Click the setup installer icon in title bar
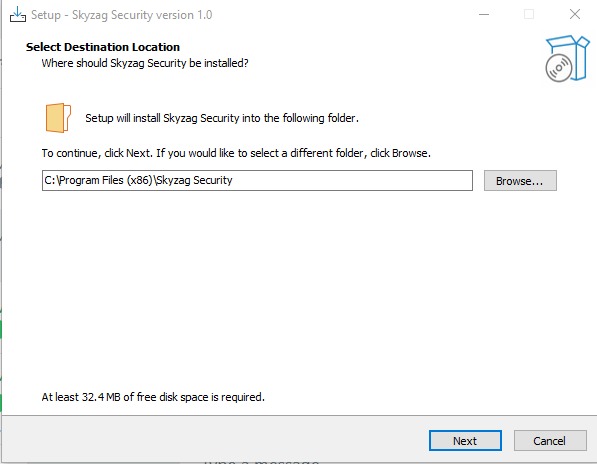The height and width of the screenshot is (464, 597). pos(18,15)
